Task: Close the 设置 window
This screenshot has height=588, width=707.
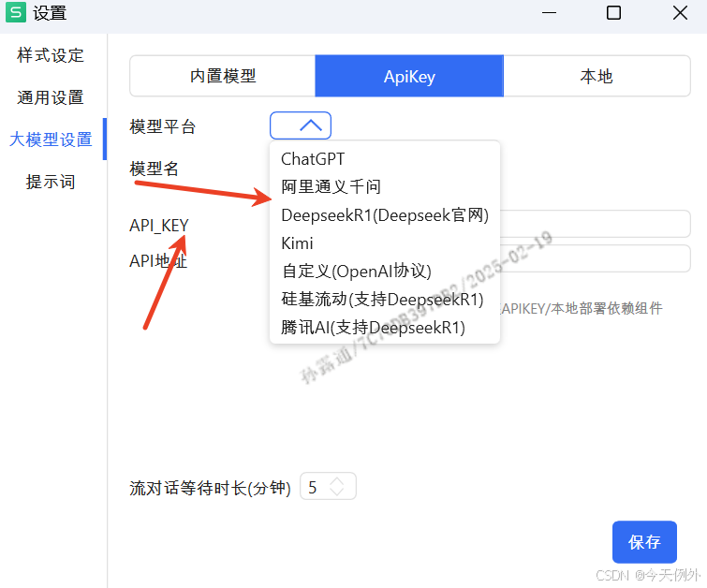Action: (x=680, y=12)
